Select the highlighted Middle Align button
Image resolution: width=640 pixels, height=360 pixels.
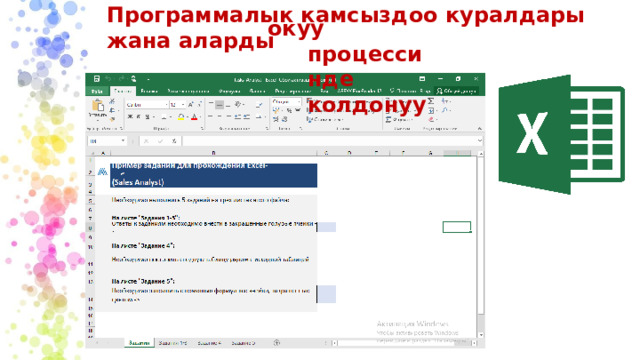(x=220, y=105)
